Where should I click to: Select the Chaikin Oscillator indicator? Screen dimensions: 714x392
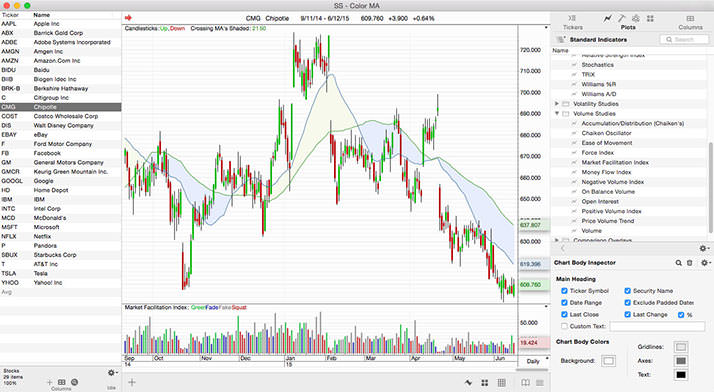[x=607, y=133]
